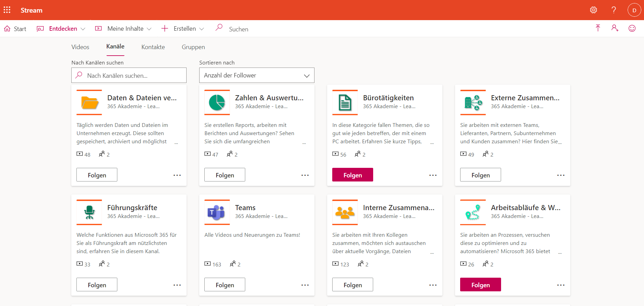Click the Start home icon

pos(7,29)
